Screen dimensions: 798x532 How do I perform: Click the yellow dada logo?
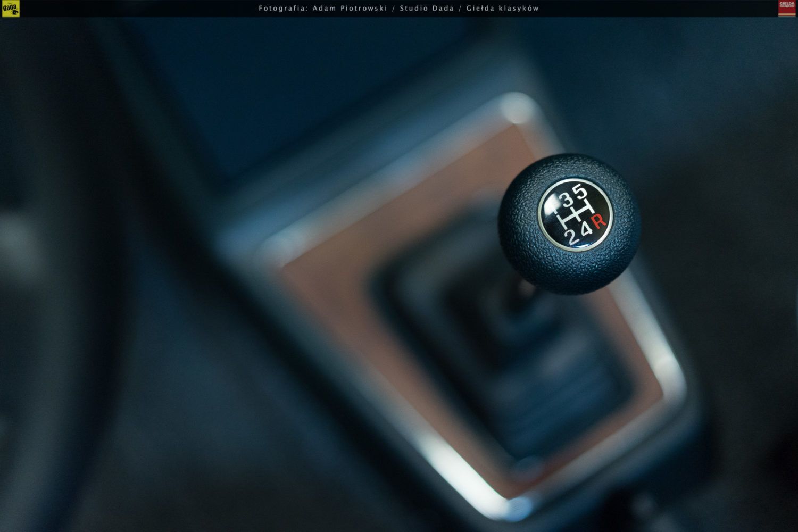pos(11,9)
